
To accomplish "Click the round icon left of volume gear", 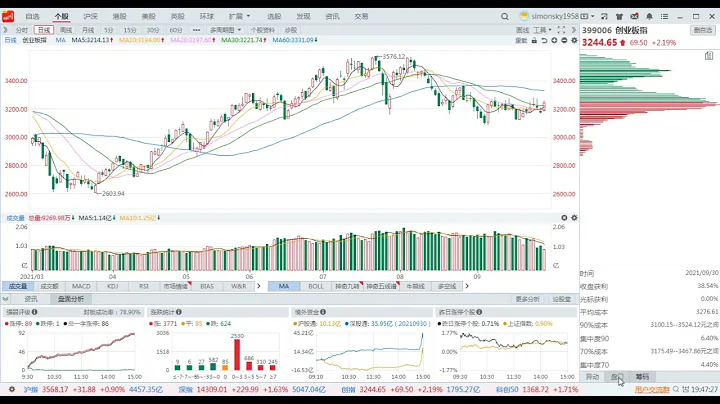I will click(564, 218).
